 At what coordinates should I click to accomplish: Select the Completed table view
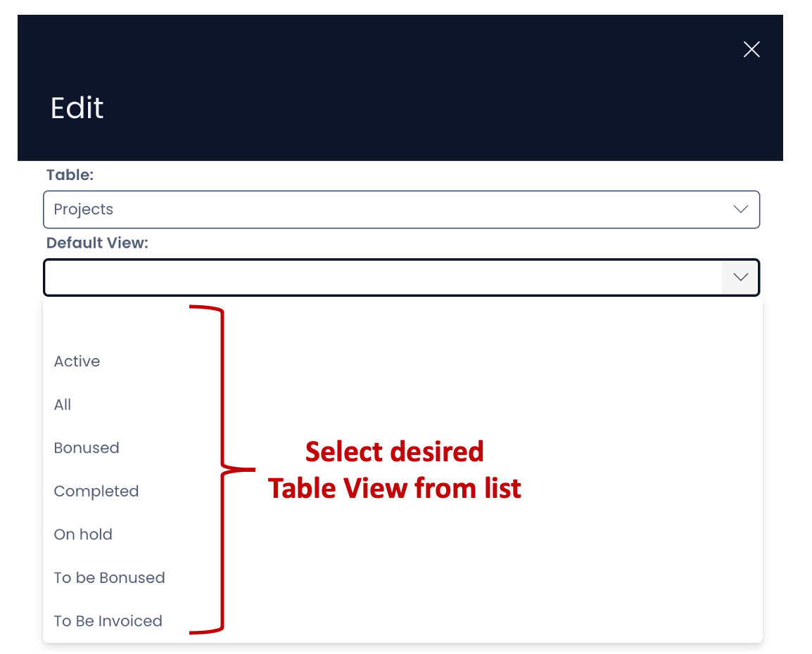[402, 491]
